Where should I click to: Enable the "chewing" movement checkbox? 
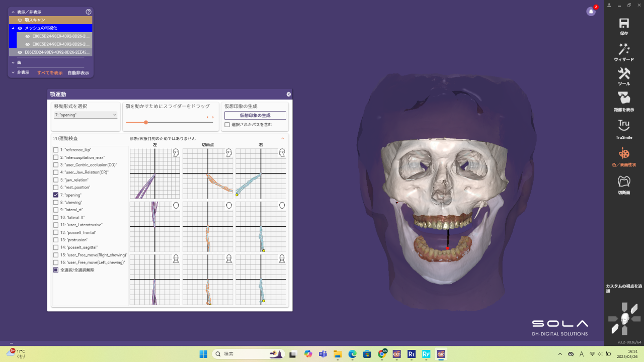[56, 203]
